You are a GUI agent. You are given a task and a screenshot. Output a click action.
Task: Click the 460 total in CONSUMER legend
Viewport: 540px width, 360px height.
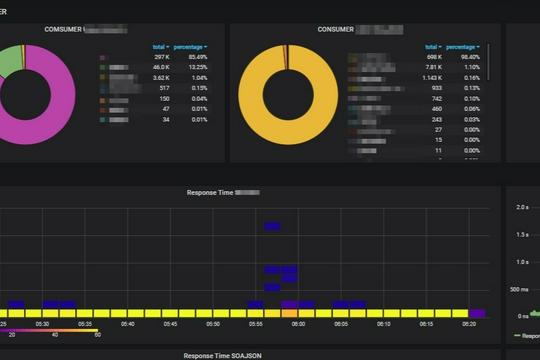tap(437, 109)
